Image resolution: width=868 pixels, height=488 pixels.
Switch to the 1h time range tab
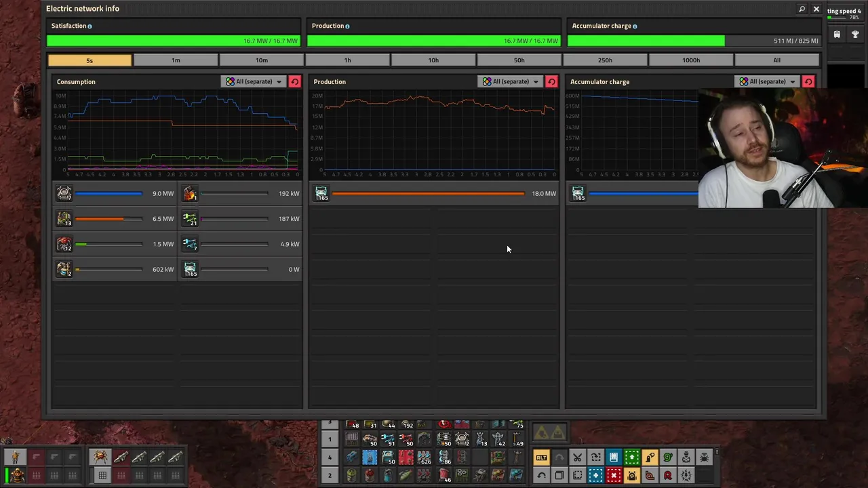[347, 60]
